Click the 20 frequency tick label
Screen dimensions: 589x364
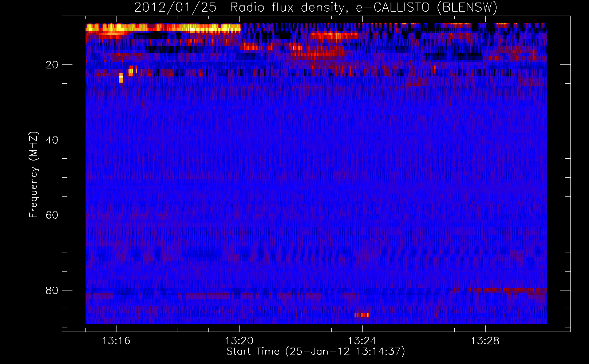click(x=52, y=65)
